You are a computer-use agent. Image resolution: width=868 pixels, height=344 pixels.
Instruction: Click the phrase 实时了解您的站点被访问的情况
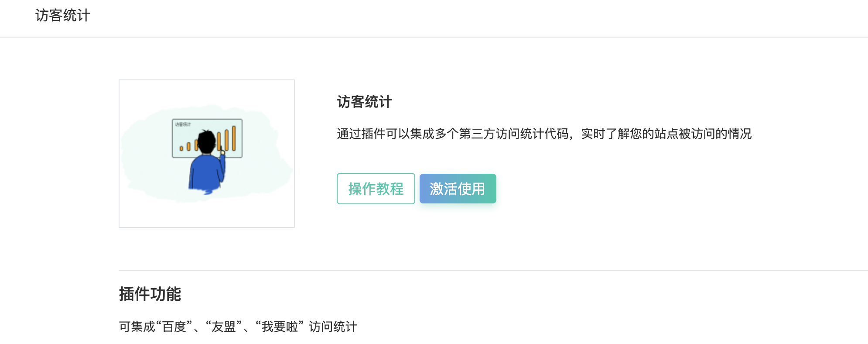click(x=666, y=134)
